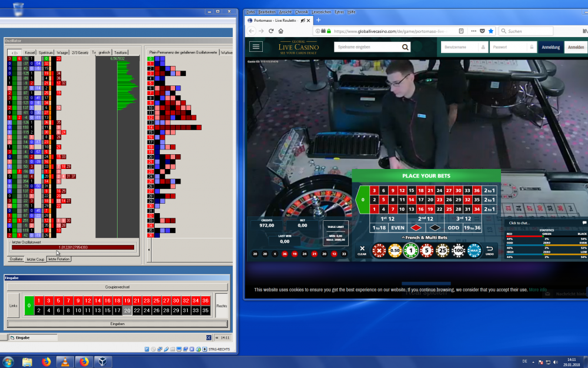This screenshot has width=588, height=368.
Task: Select the 25 chip
Action: (443, 250)
